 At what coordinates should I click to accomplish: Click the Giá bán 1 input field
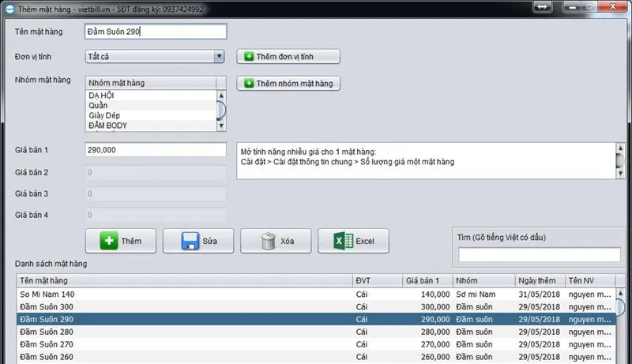coord(155,150)
